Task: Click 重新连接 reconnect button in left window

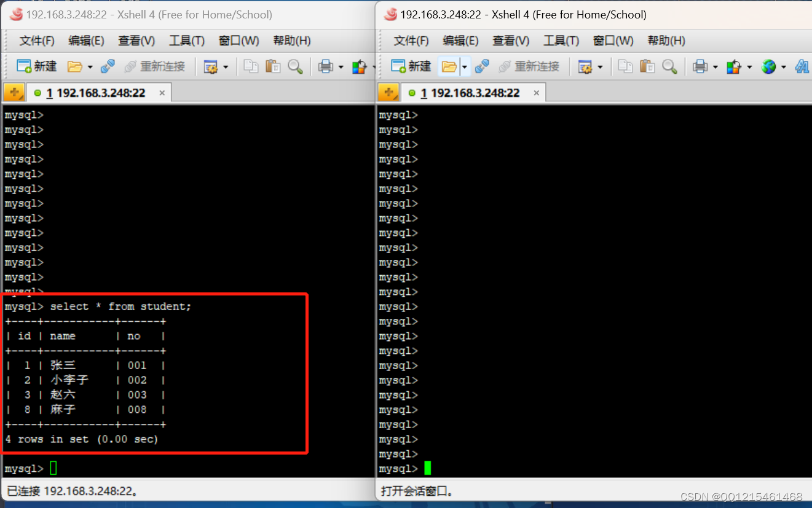Action: tap(155, 66)
